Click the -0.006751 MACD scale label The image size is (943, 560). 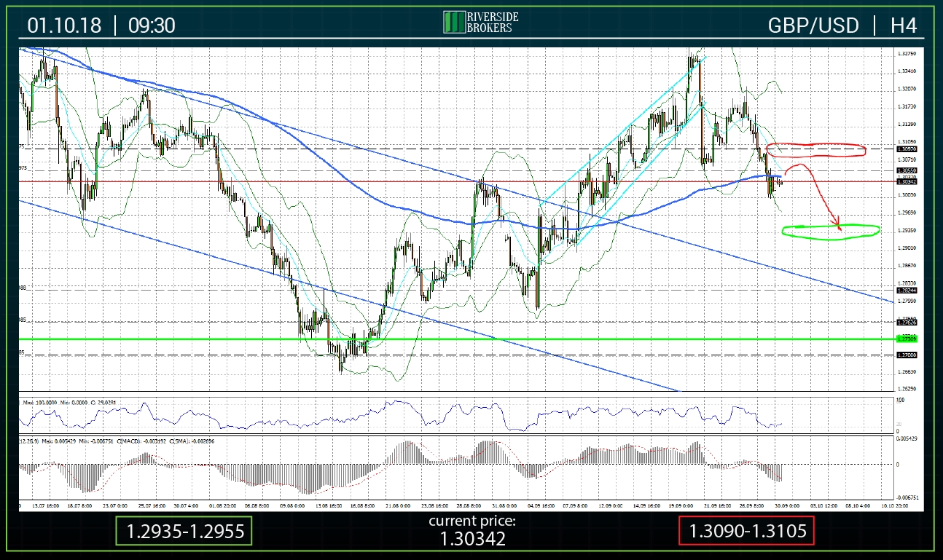[909, 499]
